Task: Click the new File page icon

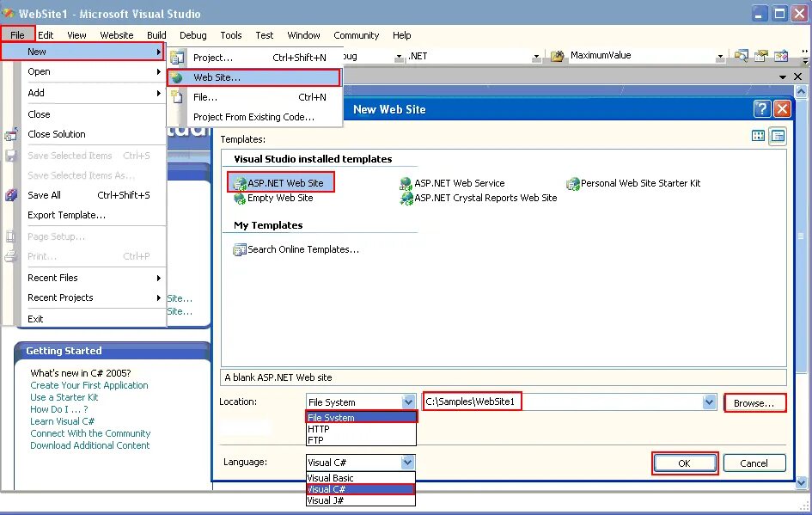Action: tap(177, 97)
